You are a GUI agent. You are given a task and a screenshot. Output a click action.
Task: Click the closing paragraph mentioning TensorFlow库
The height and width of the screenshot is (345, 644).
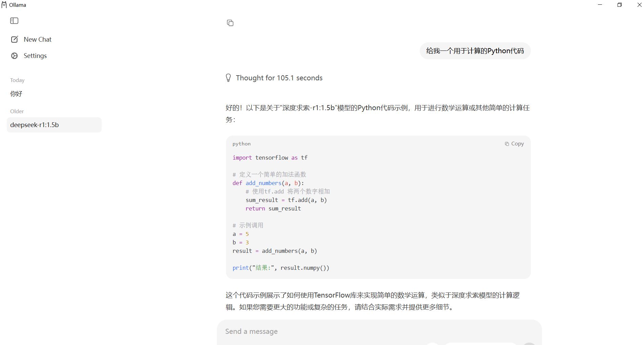[x=373, y=301]
